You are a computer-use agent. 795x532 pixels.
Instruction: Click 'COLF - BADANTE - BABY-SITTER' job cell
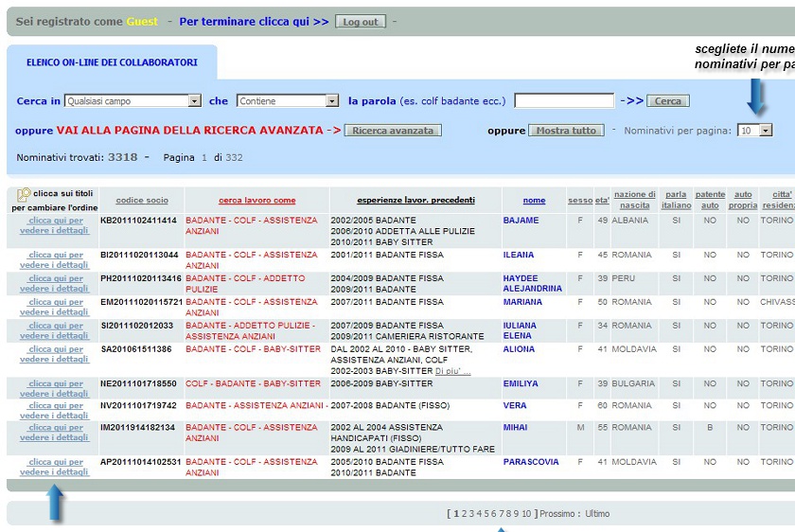pos(253,383)
